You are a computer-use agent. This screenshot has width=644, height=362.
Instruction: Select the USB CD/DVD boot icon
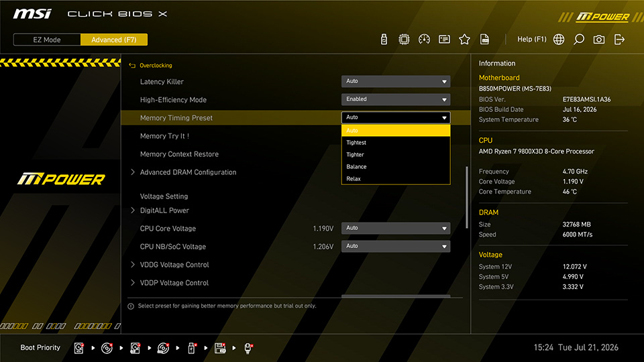(163, 348)
